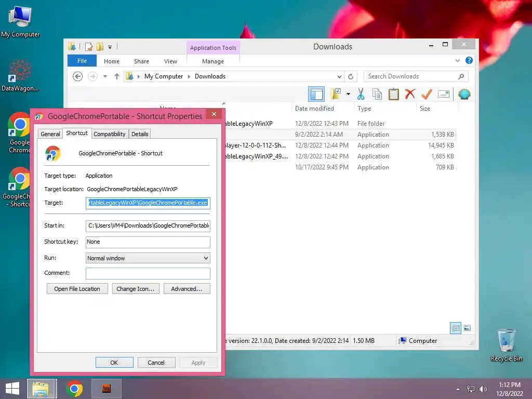Click the Advanced button
The height and width of the screenshot is (399, 532).
tap(187, 289)
